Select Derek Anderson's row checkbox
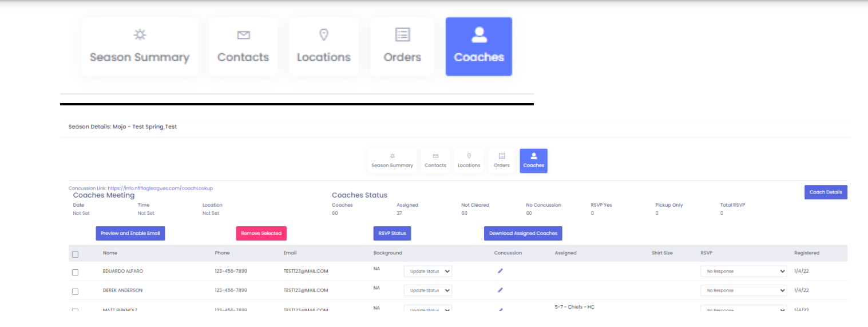Viewport: 868px width, 327px height. (75, 291)
